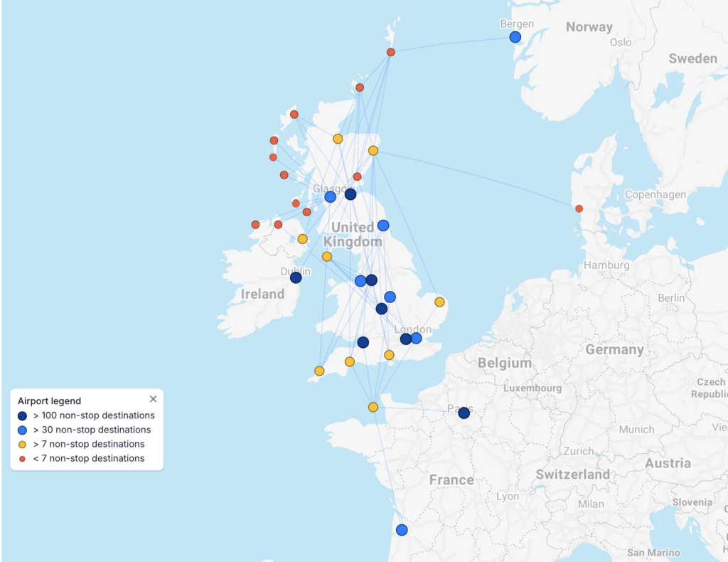This screenshot has height=562, width=728.
Task: Select the dark blue Birmingham airport marker
Action: click(382, 309)
